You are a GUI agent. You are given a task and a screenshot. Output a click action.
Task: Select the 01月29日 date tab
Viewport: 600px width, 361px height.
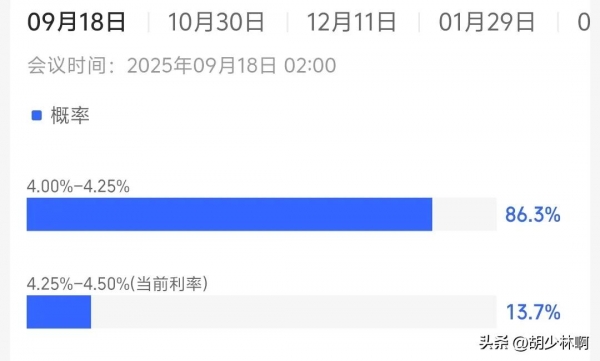tap(487, 22)
